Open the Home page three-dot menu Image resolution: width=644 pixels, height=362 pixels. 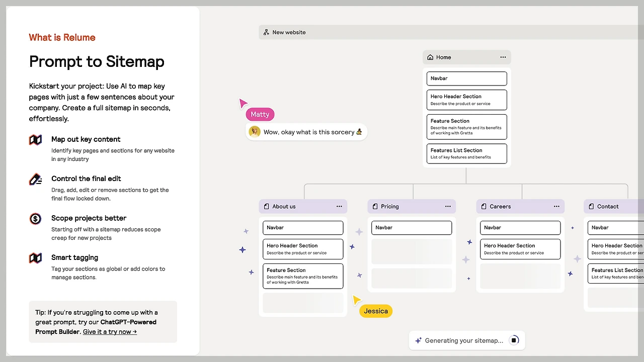(503, 57)
